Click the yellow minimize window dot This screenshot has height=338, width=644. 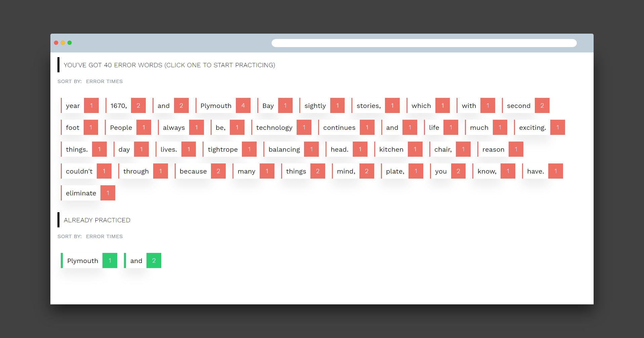(63, 43)
